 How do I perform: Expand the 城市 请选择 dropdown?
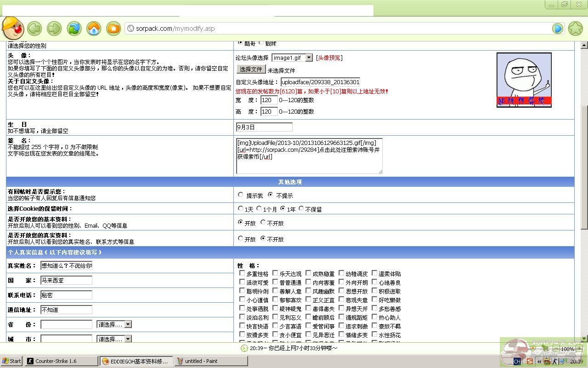click(x=128, y=339)
